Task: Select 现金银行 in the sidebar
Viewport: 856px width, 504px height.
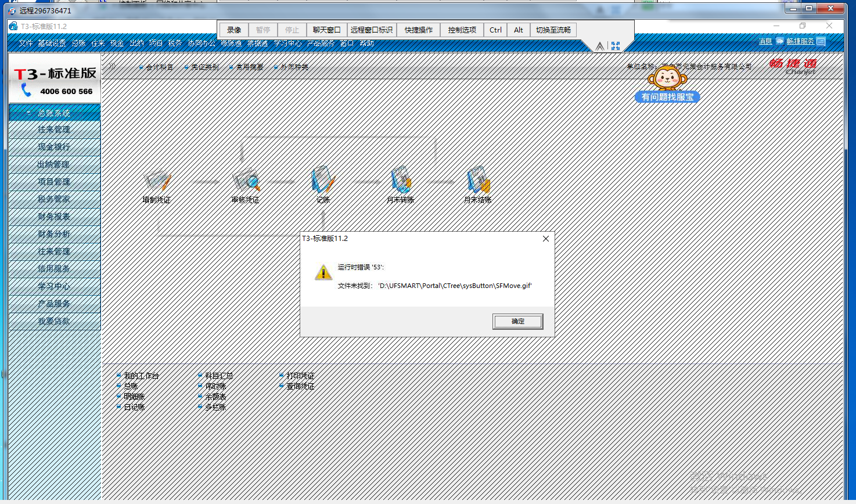Action: point(55,147)
